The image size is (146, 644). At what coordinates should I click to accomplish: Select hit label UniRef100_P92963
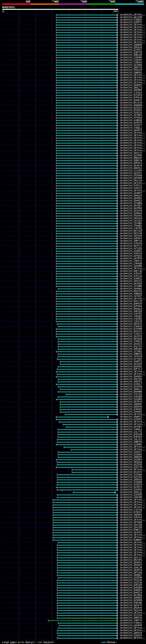coord(131,216)
